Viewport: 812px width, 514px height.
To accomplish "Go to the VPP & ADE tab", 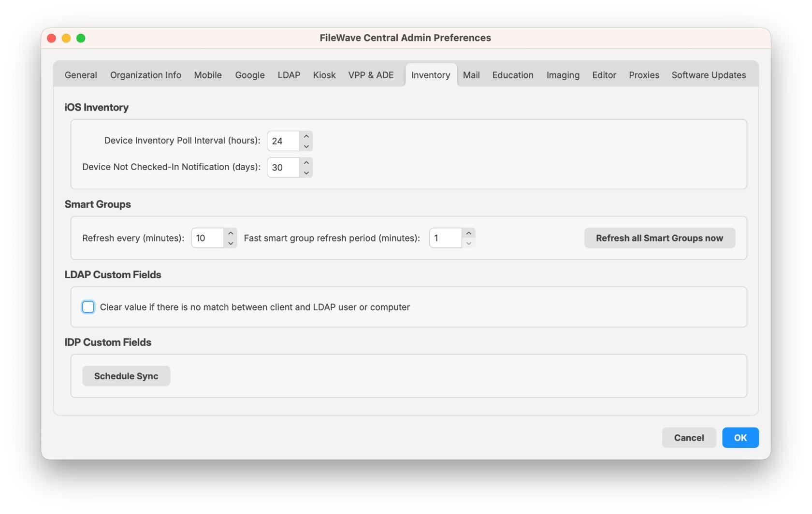I will click(371, 75).
